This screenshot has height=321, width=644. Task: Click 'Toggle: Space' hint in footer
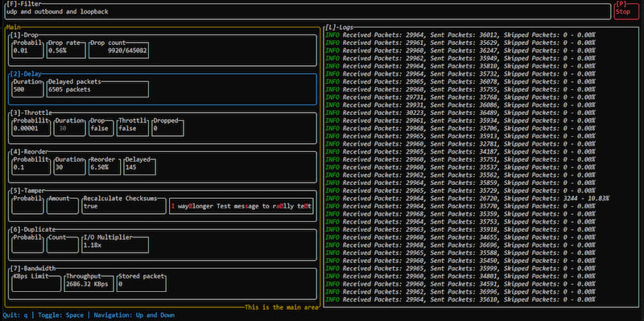(x=61, y=315)
